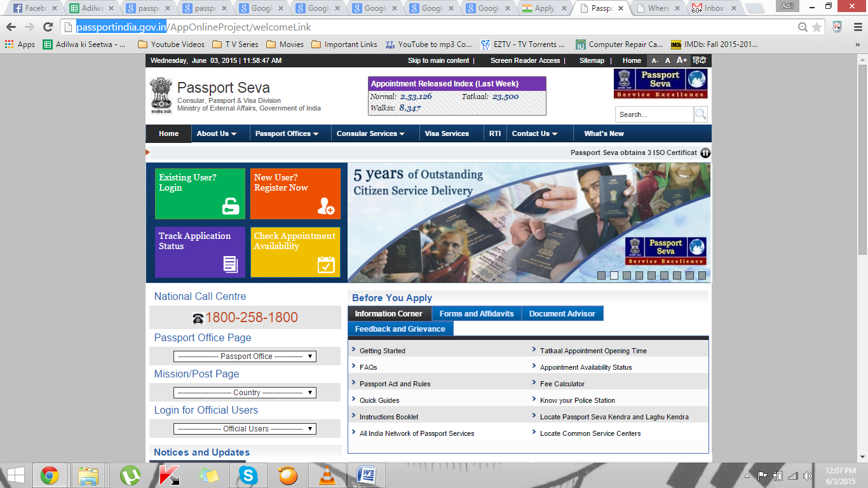Pause the news ticker with pause icon

(x=705, y=152)
